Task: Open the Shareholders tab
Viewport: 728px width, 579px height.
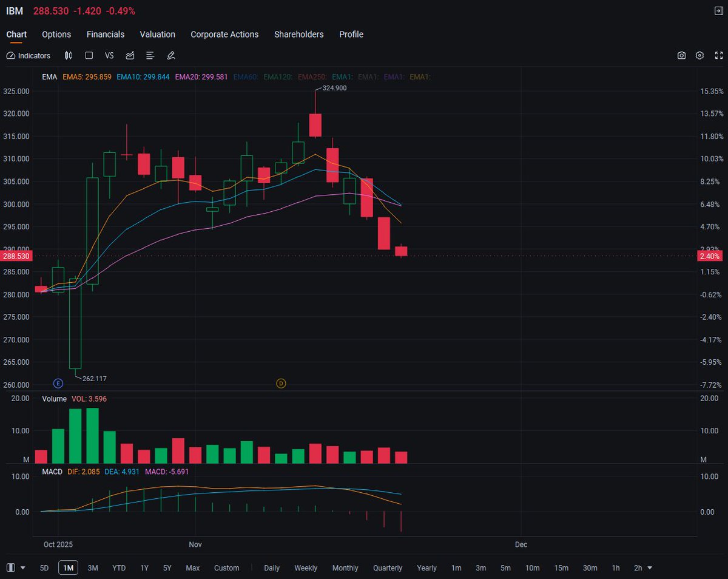Action: tap(298, 35)
